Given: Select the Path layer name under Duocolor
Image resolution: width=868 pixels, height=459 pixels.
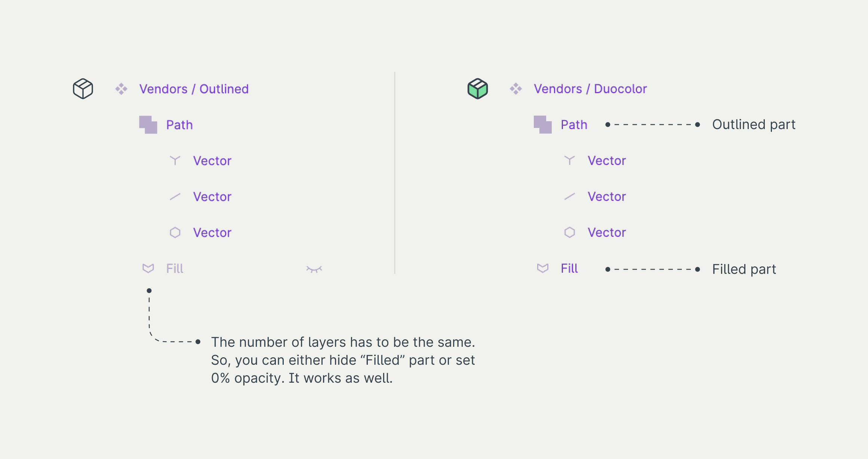Looking at the screenshot, I should click(574, 125).
